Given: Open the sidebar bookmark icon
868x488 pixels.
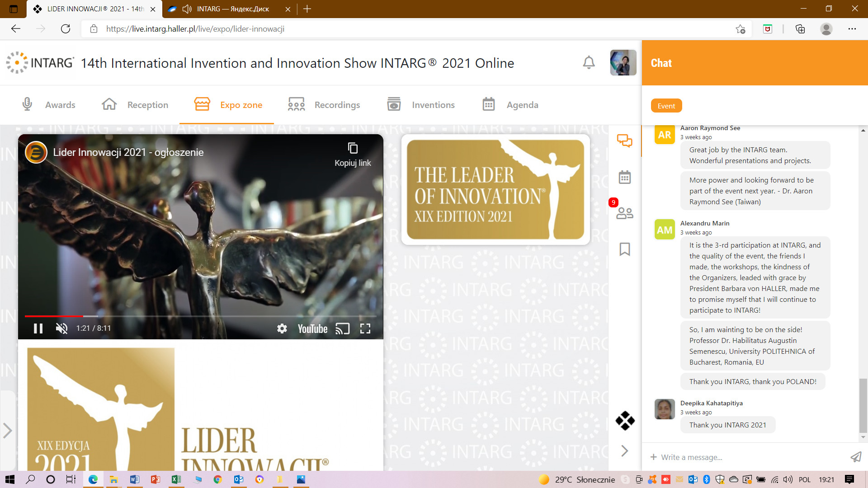Looking at the screenshot, I should 625,249.
